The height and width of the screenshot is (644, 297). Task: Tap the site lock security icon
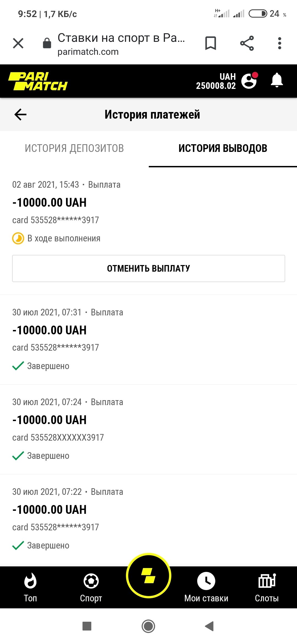[47, 43]
